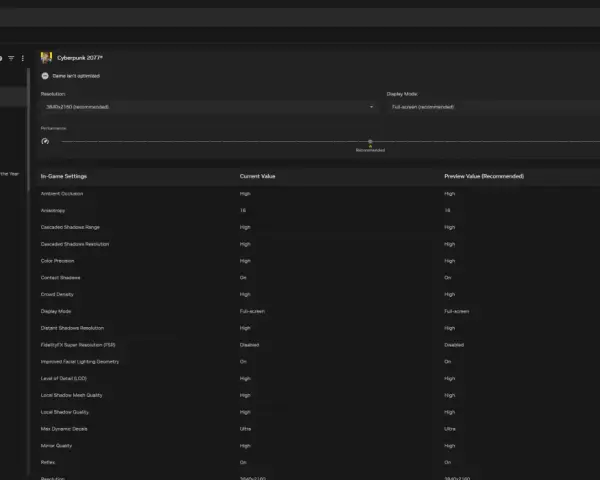Click the filter games icon
Image resolution: width=600 pixels, height=480 pixels.
11,58
